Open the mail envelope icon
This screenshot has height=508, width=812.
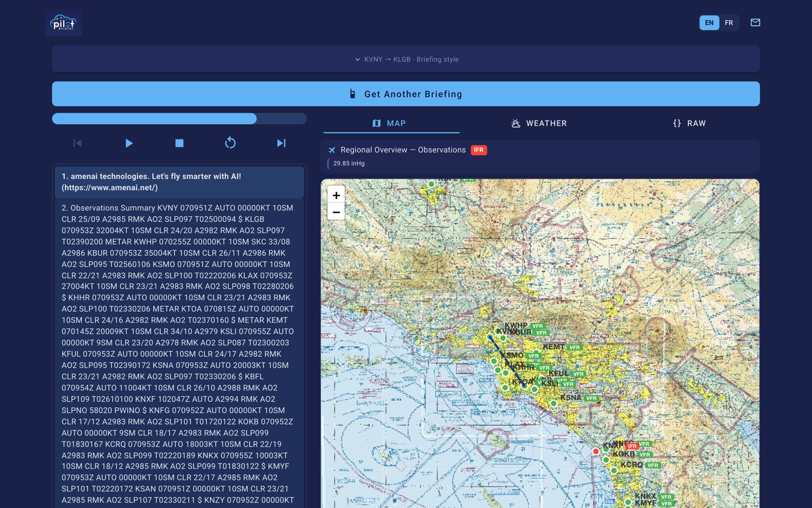(x=755, y=23)
